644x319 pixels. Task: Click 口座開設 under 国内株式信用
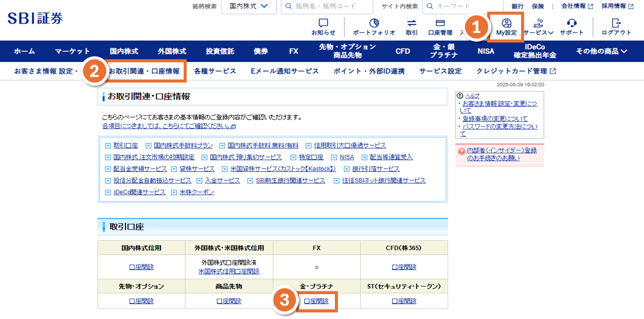141,267
